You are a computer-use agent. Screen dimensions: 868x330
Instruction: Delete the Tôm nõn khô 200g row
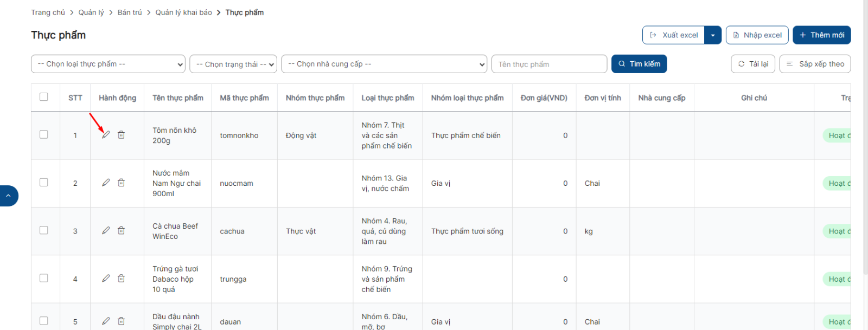click(122, 134)
